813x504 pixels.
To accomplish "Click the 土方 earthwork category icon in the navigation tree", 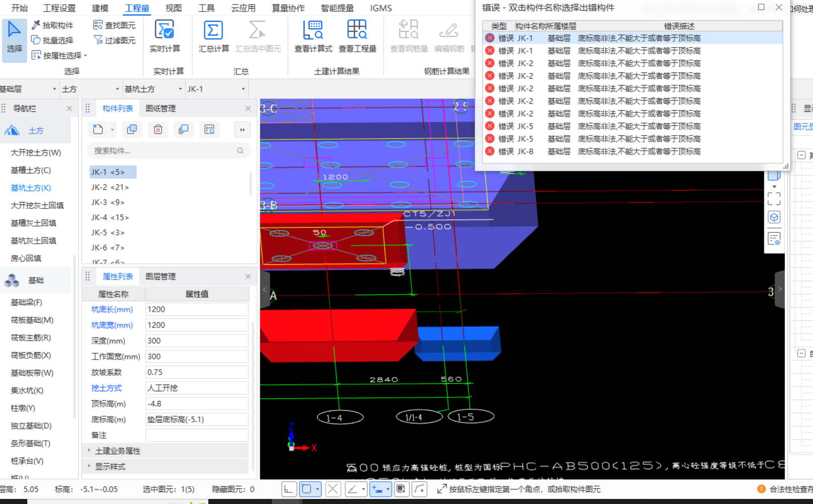I will pyautogui.click(x=12, y=130).
